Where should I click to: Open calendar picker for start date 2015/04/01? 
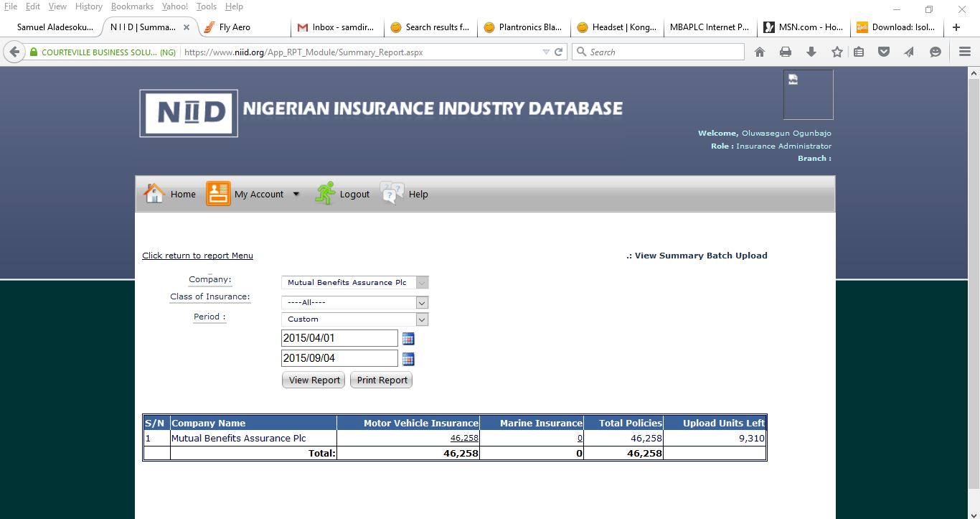pyautogui.click(x=408, y=339)
